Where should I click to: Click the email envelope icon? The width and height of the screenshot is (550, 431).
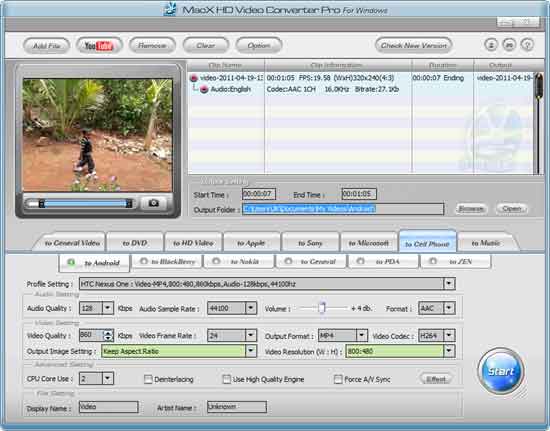[x=509, y=45]
